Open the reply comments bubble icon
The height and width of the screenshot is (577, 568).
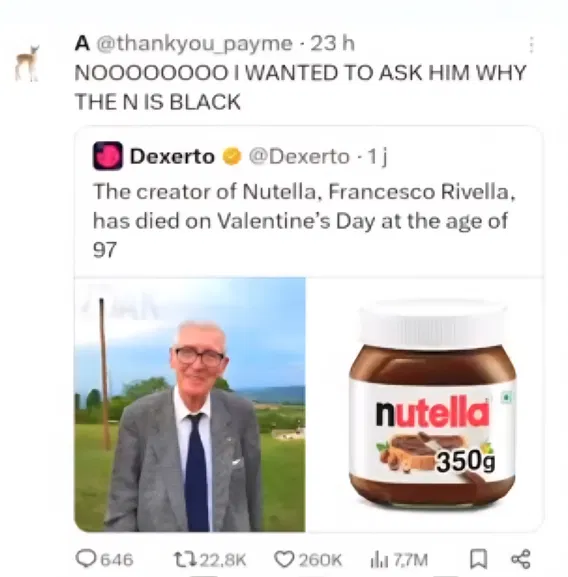[x=86, y=559]
